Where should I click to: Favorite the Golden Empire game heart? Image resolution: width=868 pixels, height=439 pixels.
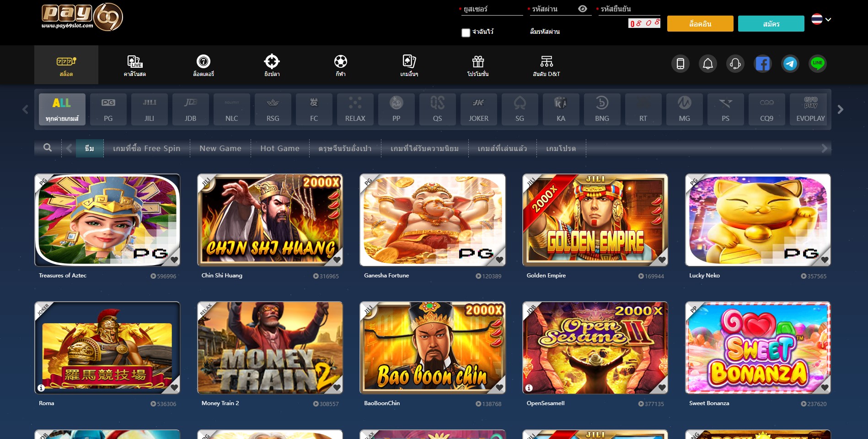click(662, 260)
